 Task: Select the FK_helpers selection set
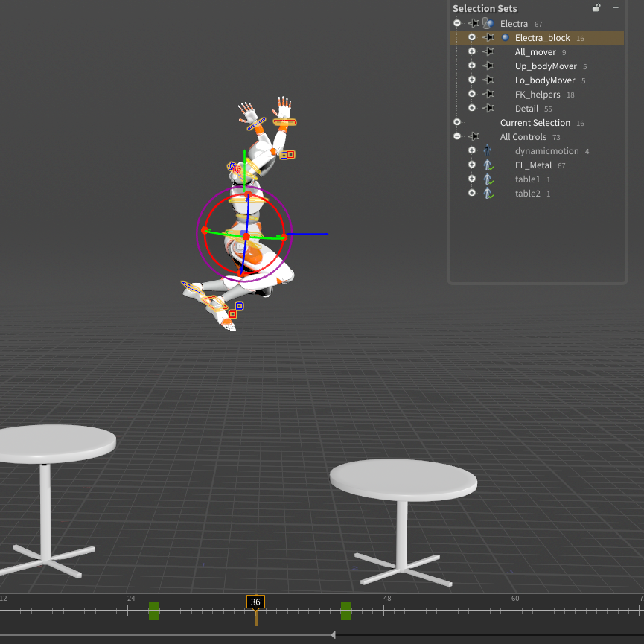click(x=538, y=95)
